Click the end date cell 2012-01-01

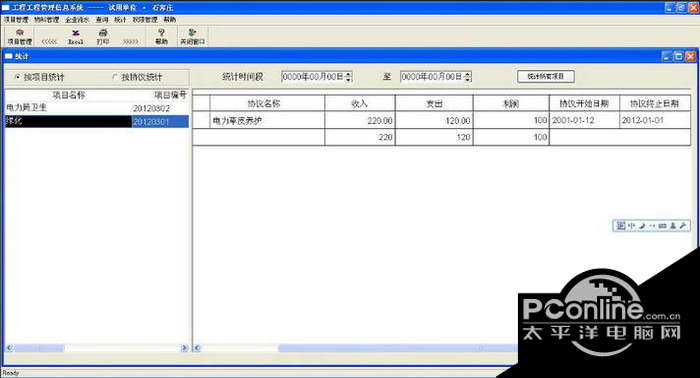coord(655,120)
